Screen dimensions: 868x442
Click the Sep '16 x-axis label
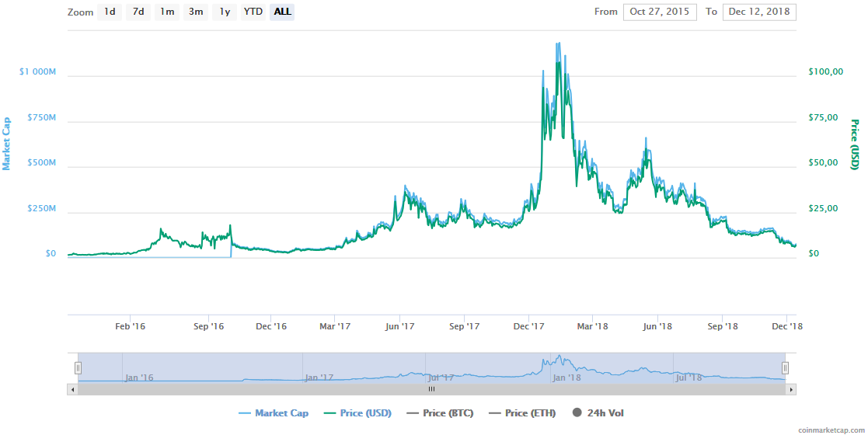point(208,327)
